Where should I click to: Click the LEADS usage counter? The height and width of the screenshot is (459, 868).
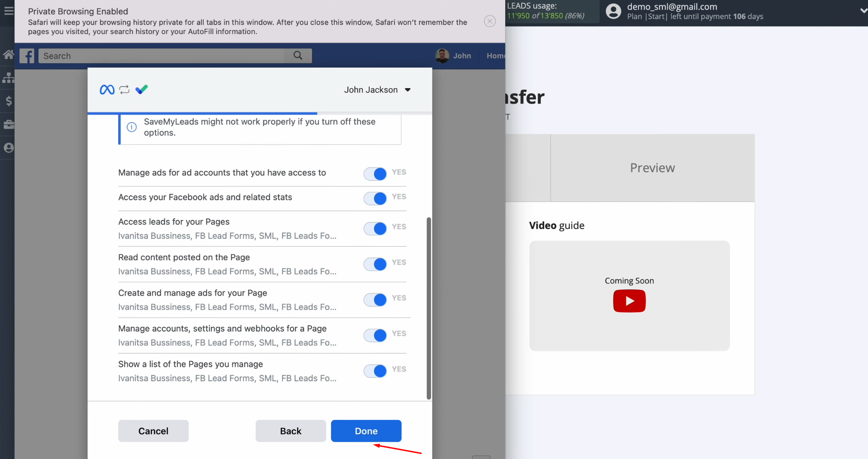click(x=546, y=11)
